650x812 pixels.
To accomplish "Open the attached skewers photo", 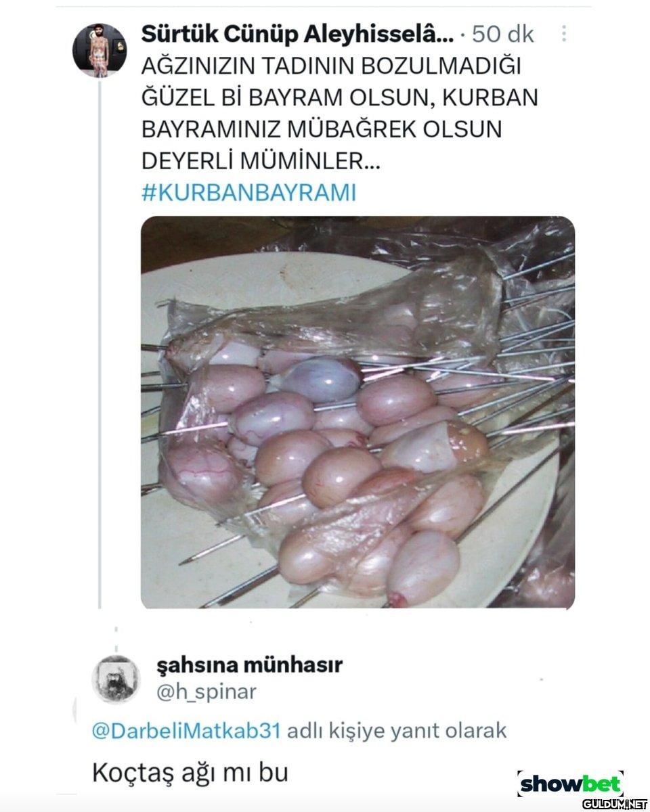I will coord(357,412).
